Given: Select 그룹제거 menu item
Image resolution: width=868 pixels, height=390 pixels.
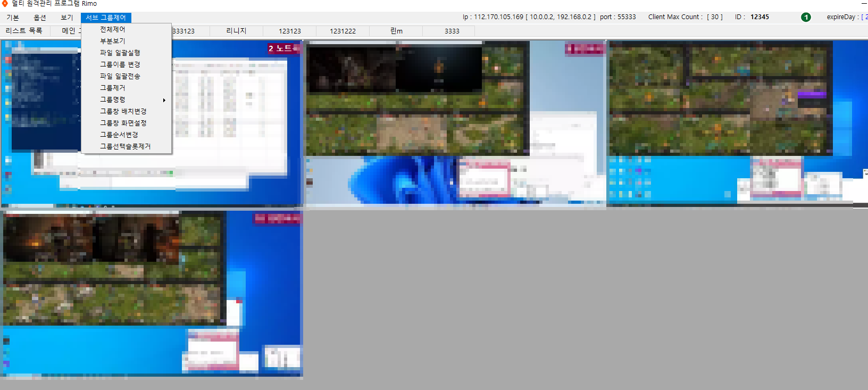Looking at the screenshot, I should (x=113, y=88).
